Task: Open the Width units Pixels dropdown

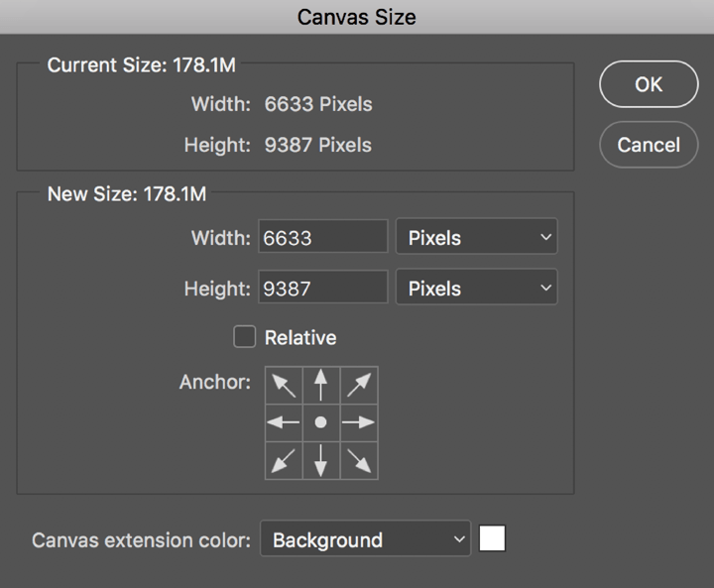Action: (x=476, y=238)
